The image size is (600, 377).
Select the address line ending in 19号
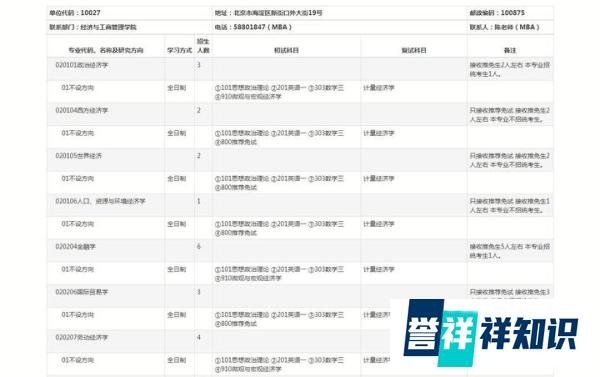tap(268, 13)
